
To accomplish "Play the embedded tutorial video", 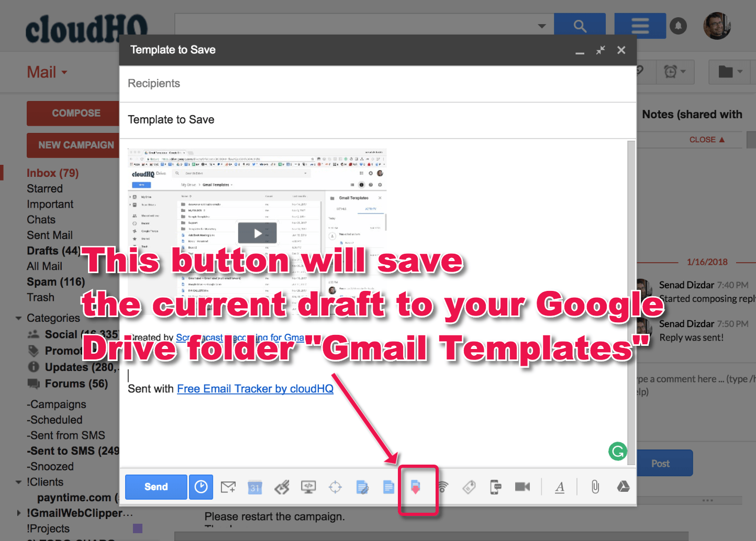I will [x=257, y=232].
